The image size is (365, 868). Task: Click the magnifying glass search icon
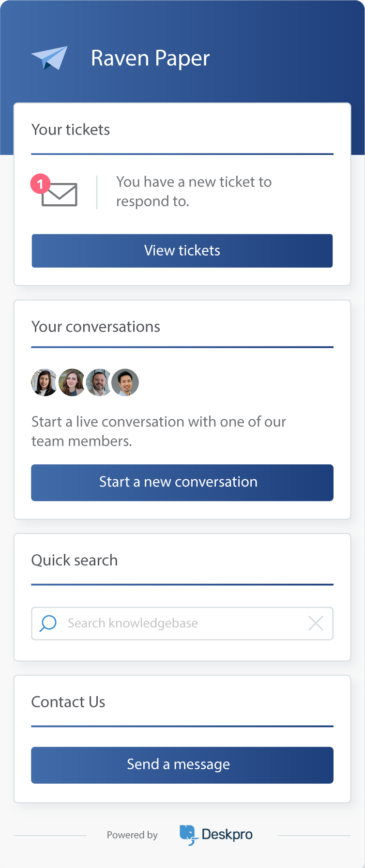click(48, 623)
